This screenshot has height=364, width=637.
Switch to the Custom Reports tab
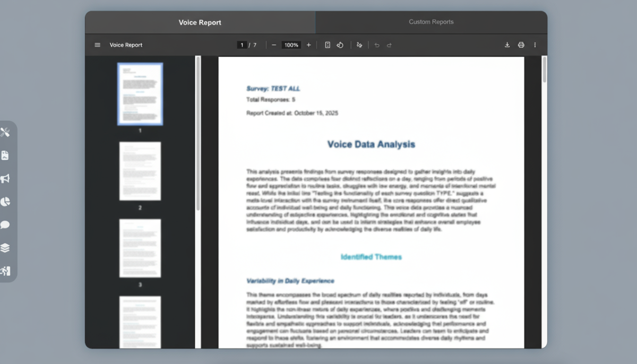431,22
